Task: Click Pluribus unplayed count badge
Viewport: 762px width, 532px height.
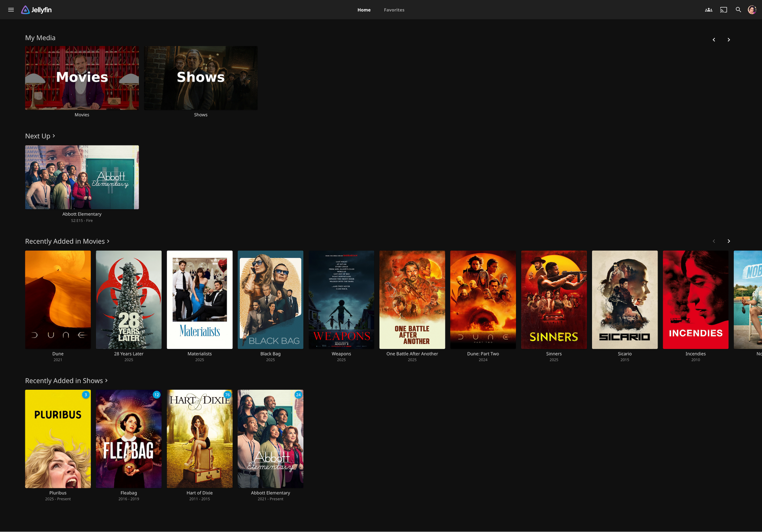Action: pyautogui.click(x=86, y=394)
